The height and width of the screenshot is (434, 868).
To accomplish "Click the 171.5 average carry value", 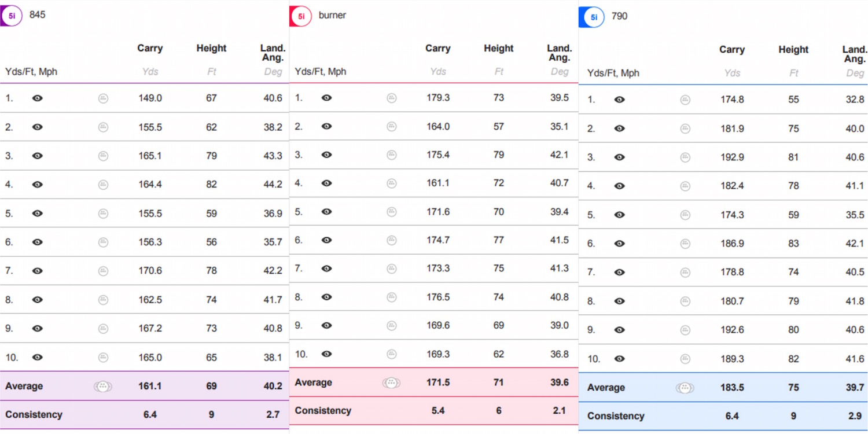I will (438, 382).
